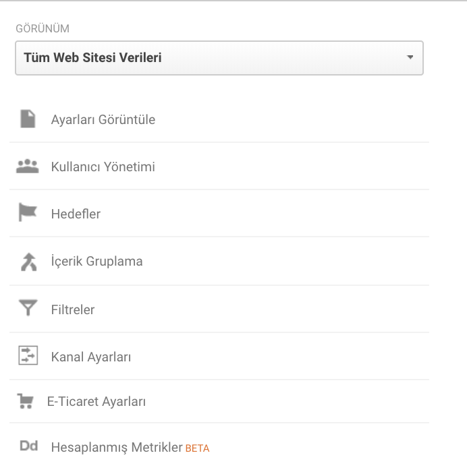This screenshot has width=467, height=476.
Task: Click the flag icon next to Hedefler
Action: 28,212
